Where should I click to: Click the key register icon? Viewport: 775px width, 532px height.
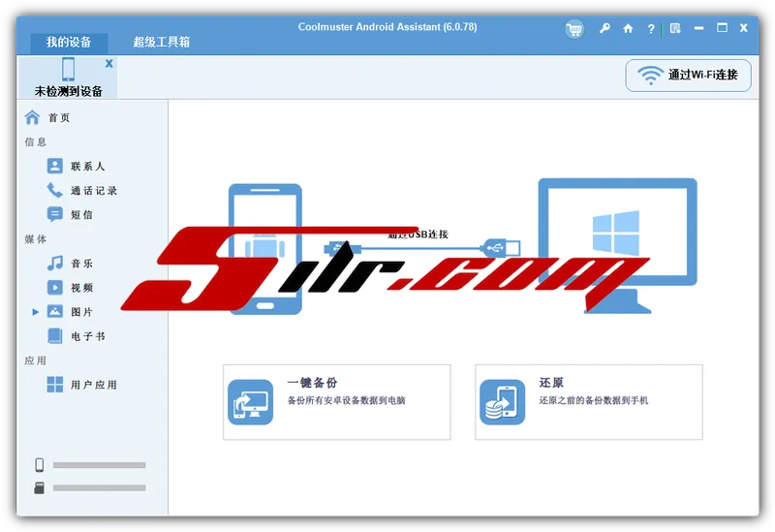(x=604, y=29)
